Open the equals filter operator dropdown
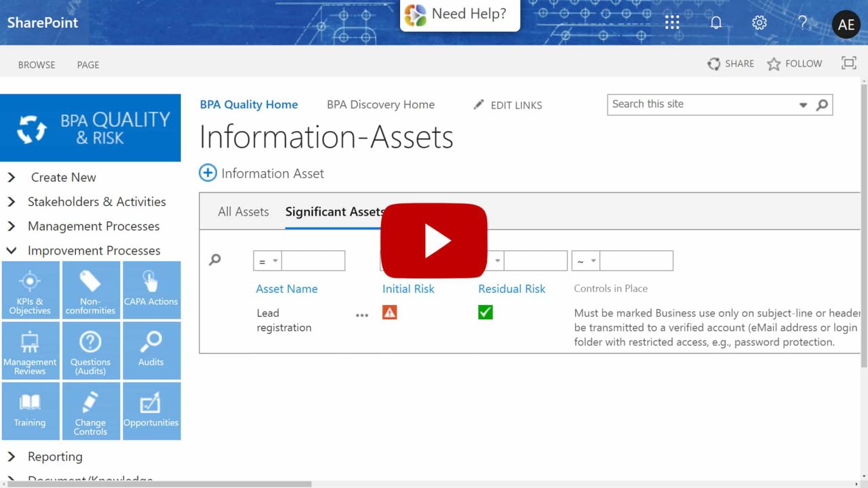Image resolution: width=868 pixels, height=488 pixels. (267, 260)
